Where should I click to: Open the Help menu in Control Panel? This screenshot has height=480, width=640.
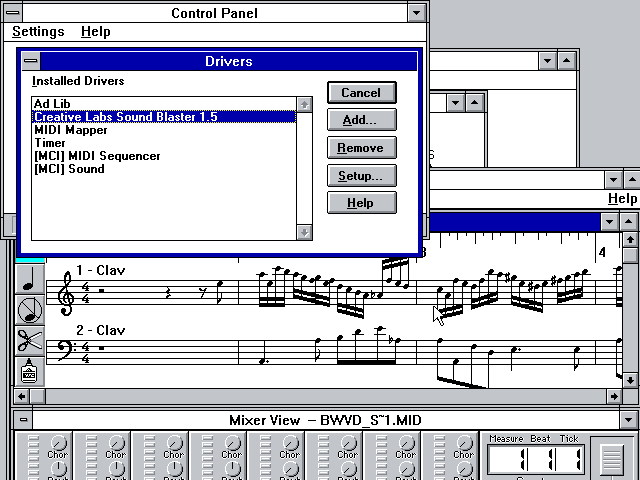(96, 31)
